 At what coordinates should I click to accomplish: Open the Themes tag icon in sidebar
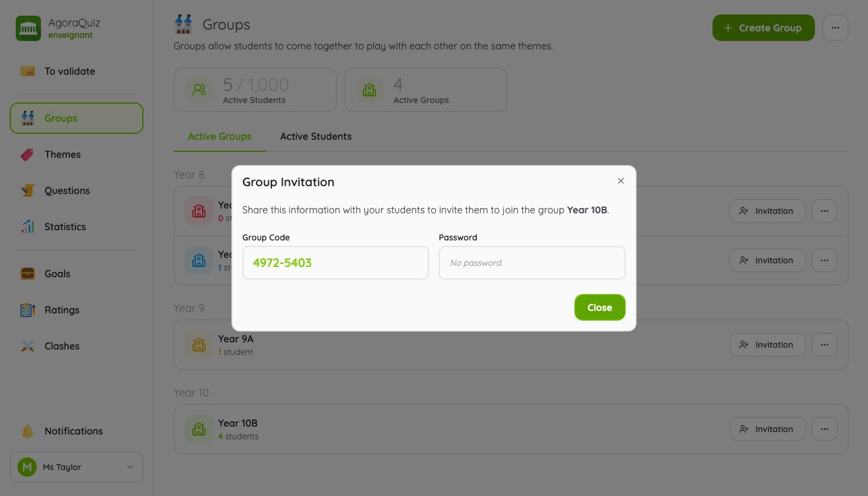[28, 154]
